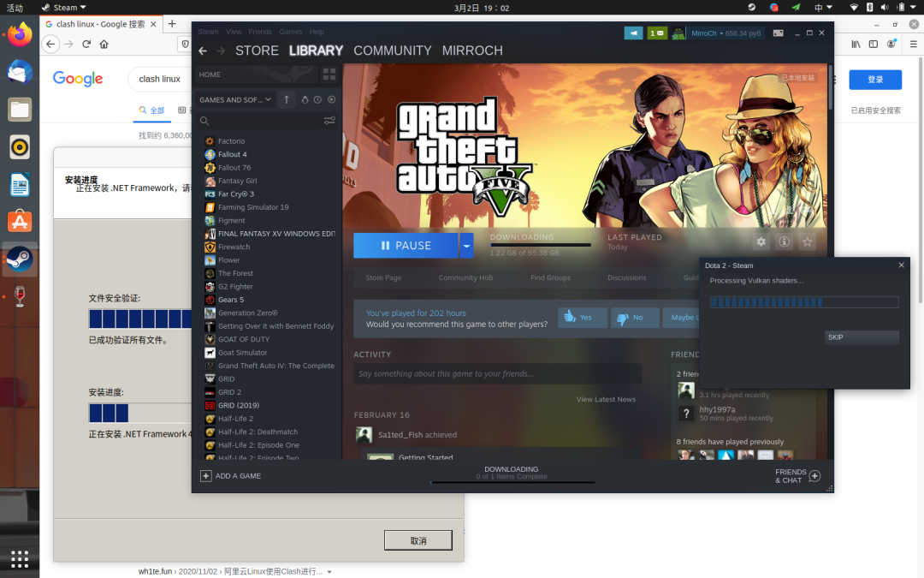Click the game info icon
The width and height of the screenshot is (924, 578).
tap(784, 241)
